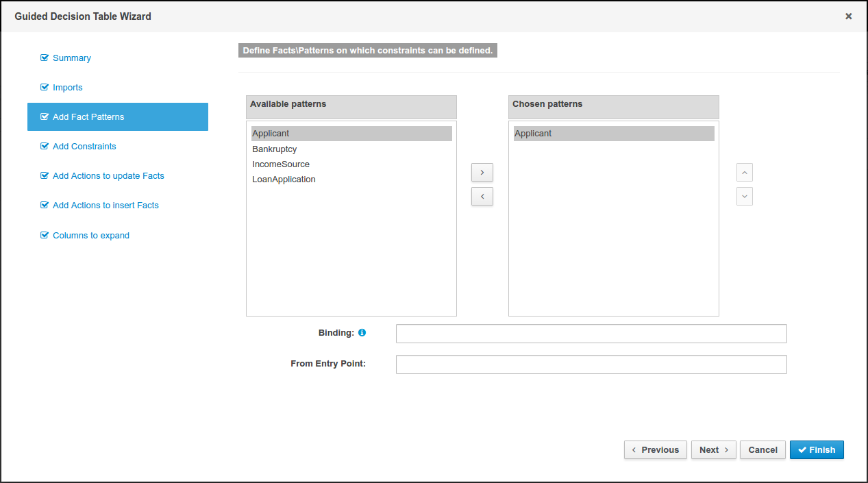Go to Add Actions to update Facts
Image resolution: width=868 pixels, height=483 pixels.
(108, 176)
